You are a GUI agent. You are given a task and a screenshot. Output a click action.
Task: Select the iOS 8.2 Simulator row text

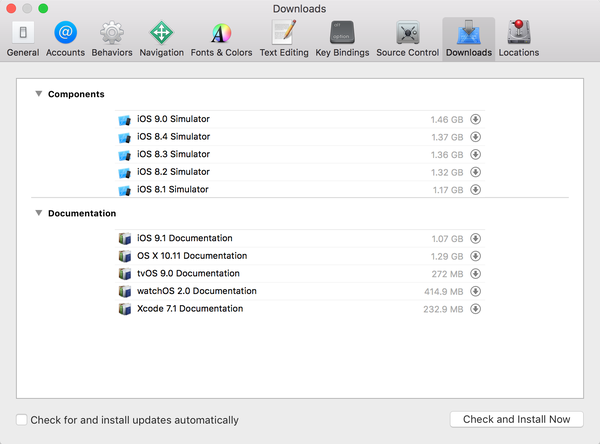pos(173,172)
